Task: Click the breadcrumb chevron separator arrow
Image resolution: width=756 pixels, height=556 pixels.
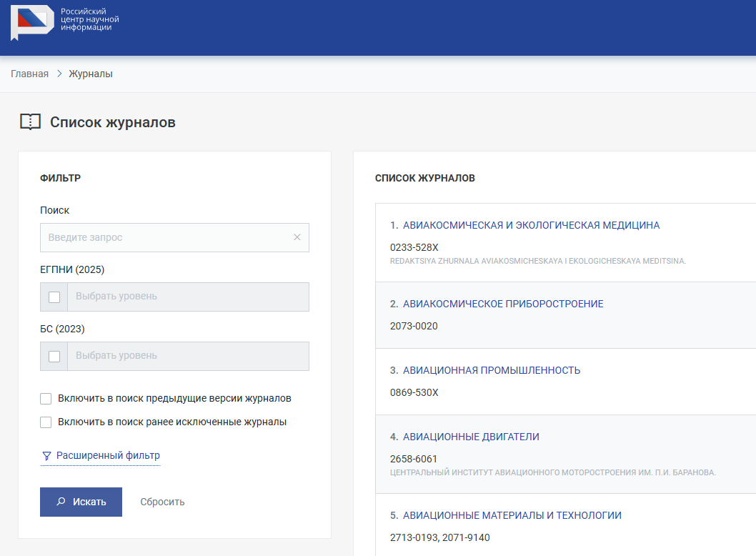Action: click(59, 74)
